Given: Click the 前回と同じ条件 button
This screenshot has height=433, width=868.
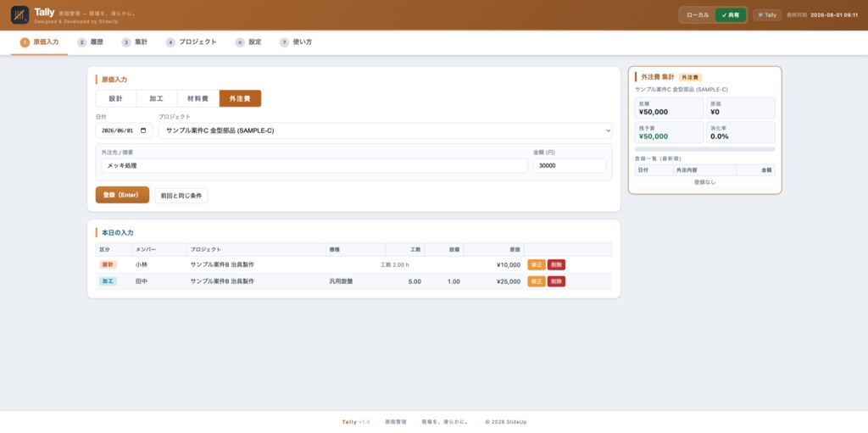Looking at the screenshot, I should click(181, 196).
